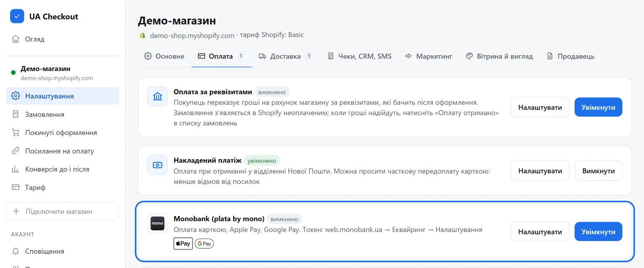Click the Накладений платіж title
Viewport: 644px width, 268px height.
tap(208, 160)
